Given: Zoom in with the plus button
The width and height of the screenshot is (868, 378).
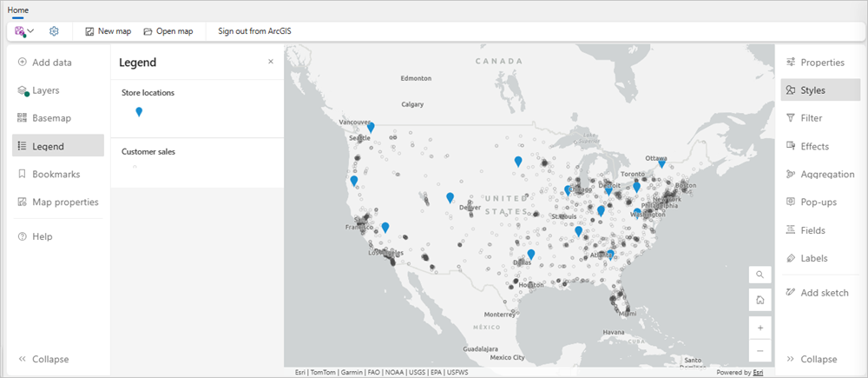Looking at the screenshot, I should (760, 328).
